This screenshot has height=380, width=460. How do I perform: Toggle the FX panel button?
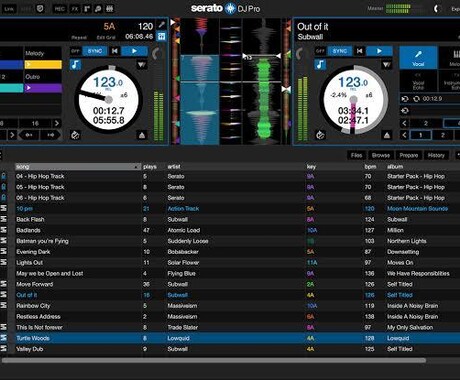coord(75,9)
